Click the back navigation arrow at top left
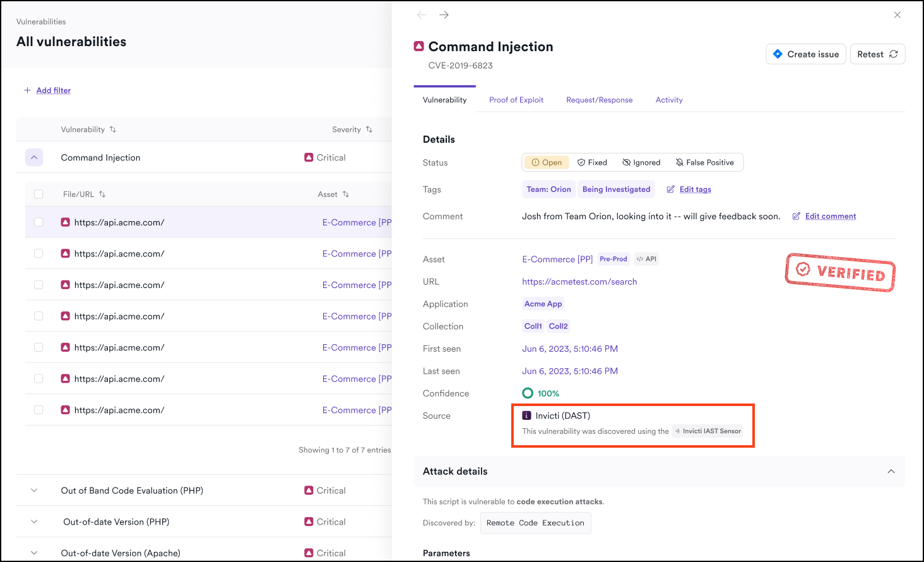This screenshot has width=924, height=562. [421, 15]
